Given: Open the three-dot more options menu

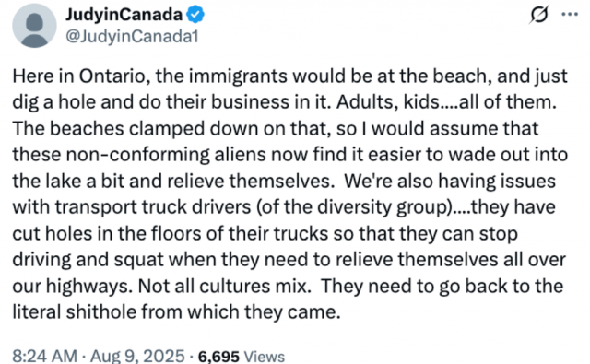Looking at the screenshot, I should pyautogui.click(x=570, y=15).
